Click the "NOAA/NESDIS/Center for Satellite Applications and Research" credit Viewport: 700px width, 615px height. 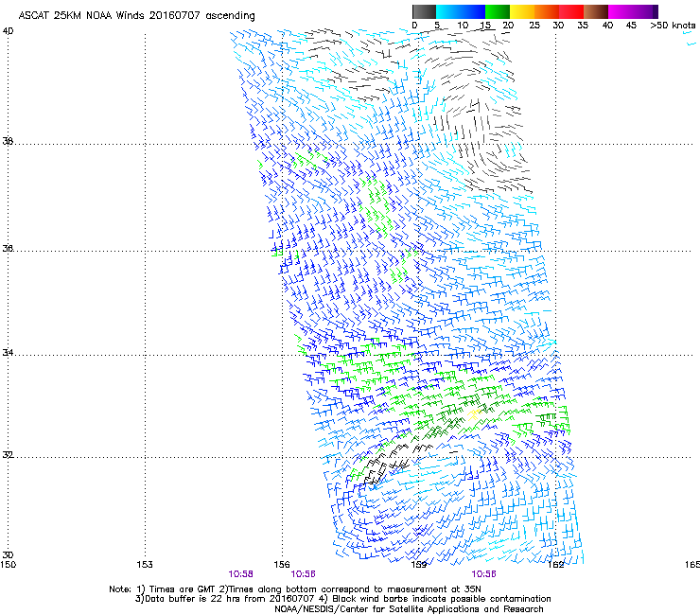coord(409,609)
